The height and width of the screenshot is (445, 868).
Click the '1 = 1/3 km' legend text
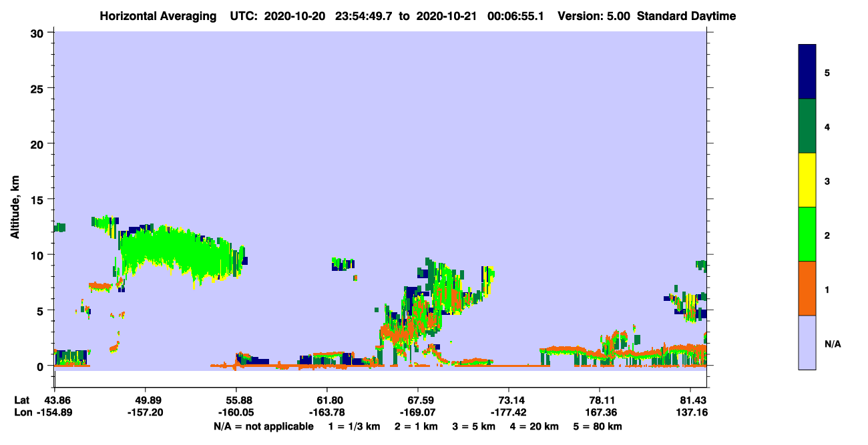(x=355, y=426)
